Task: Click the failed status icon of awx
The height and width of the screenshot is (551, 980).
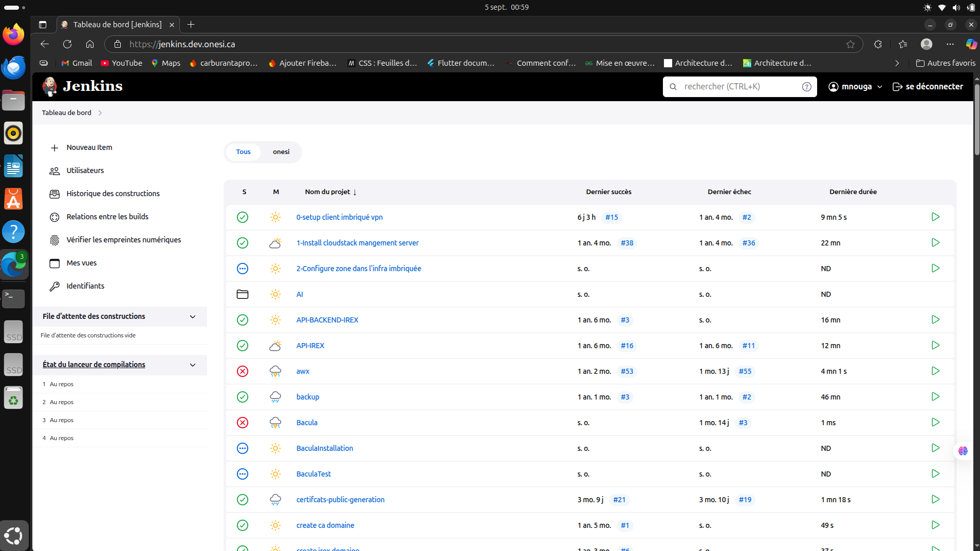Action: [x=243, y=371]
